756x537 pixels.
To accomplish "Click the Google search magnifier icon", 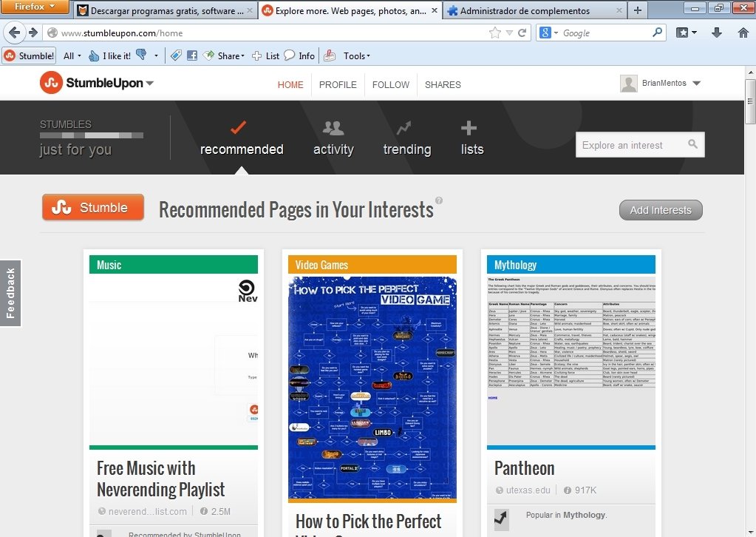I will (x=657, y=33).
